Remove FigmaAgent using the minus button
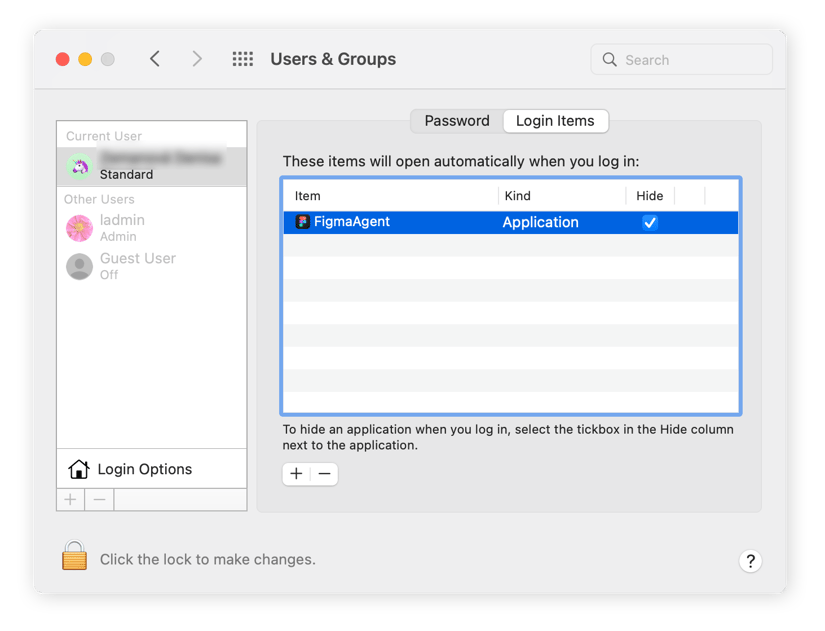825x631 pixels. pos(324,473)
